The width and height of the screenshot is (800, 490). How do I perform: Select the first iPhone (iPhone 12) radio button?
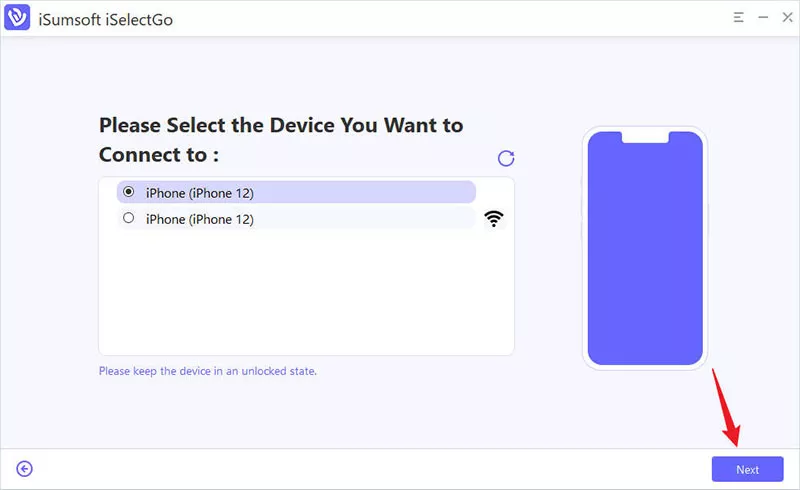point(128,192)
